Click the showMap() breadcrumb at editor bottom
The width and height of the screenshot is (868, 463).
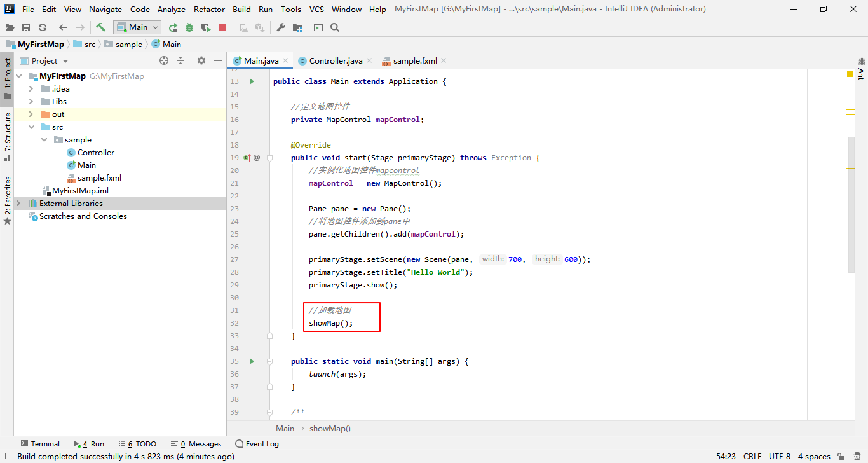(x=330, y=428)
